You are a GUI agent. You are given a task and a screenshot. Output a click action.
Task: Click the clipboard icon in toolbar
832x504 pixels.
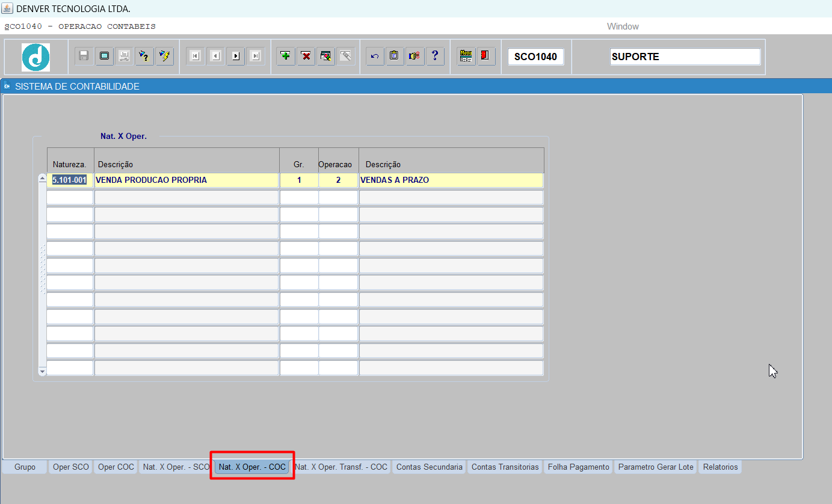[x=395, y=56]
